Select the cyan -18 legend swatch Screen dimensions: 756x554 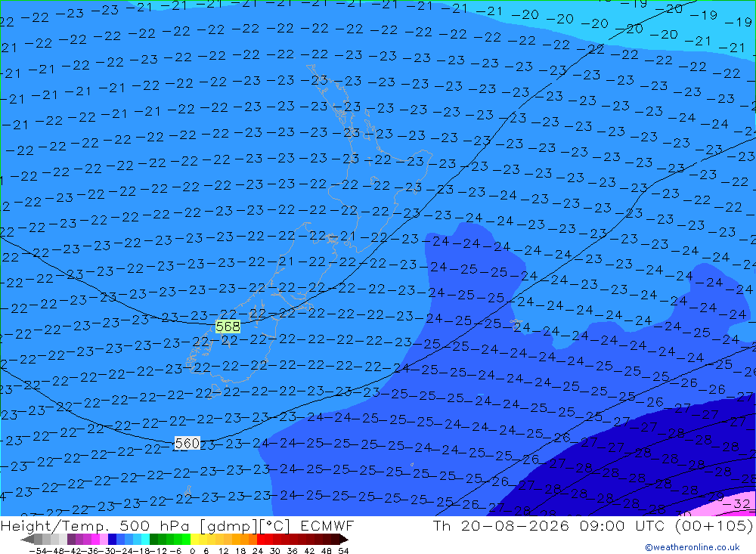coord(145,539)
